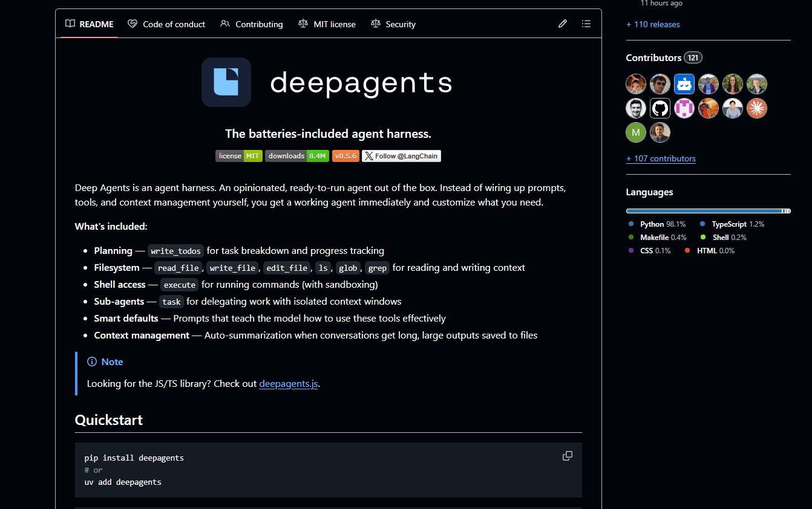This screenshot has height=509, width=812.
Task: Click the v0.5.6 version badge
Action: [345, 156]
